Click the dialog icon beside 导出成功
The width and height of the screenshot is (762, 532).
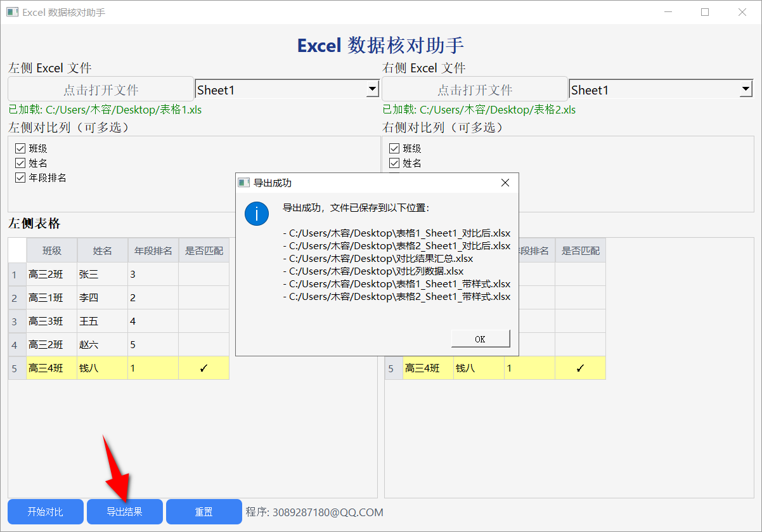tap(243, 183)
